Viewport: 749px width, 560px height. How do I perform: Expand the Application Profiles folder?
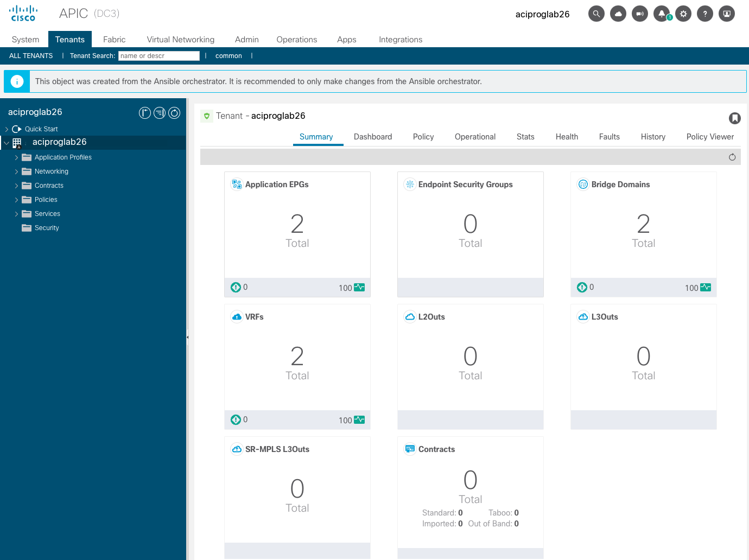[16, 158]
